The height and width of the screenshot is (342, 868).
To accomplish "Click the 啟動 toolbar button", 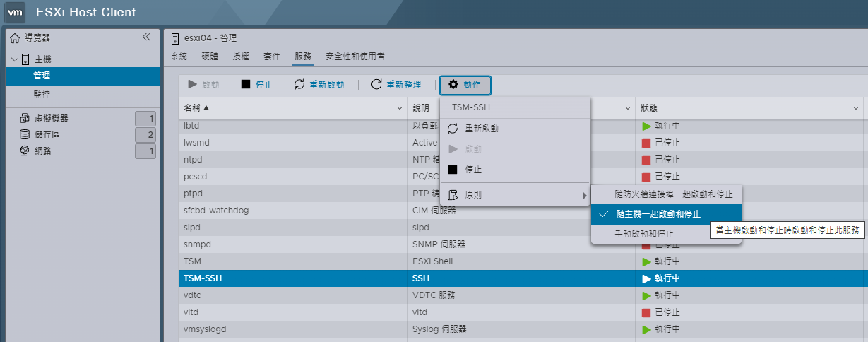I will click(x=203, y=85).
